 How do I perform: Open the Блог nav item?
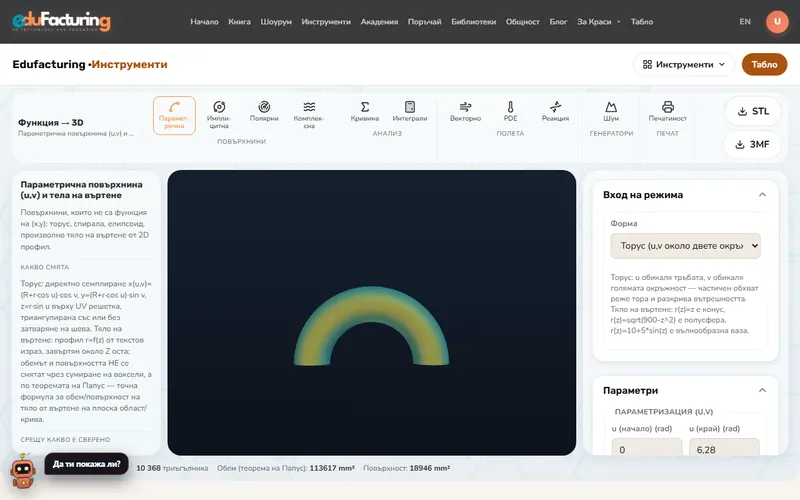pos(558,21)
